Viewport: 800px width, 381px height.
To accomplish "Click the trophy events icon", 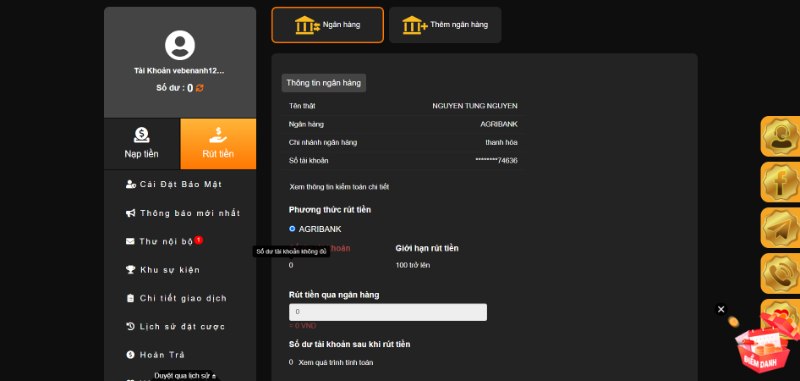I will point(131,270).
